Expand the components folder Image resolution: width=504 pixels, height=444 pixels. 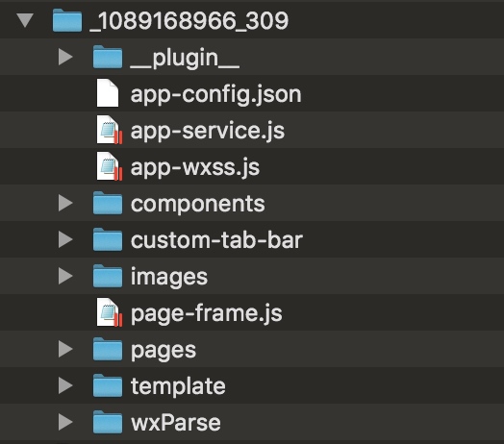pos(65,203)
